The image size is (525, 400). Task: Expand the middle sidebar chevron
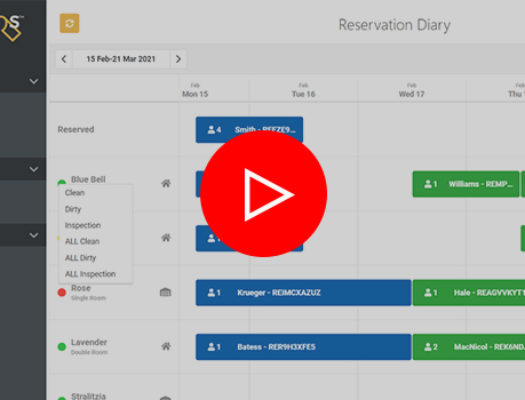(33, 169)
